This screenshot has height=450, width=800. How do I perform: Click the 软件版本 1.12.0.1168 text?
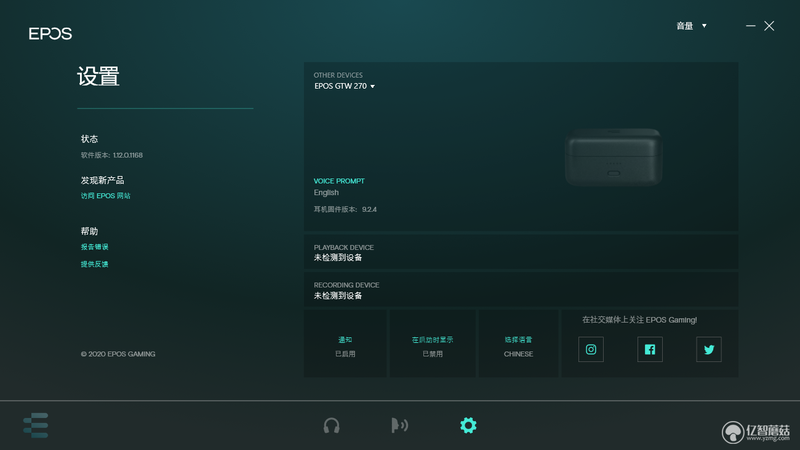pos(112,155)
